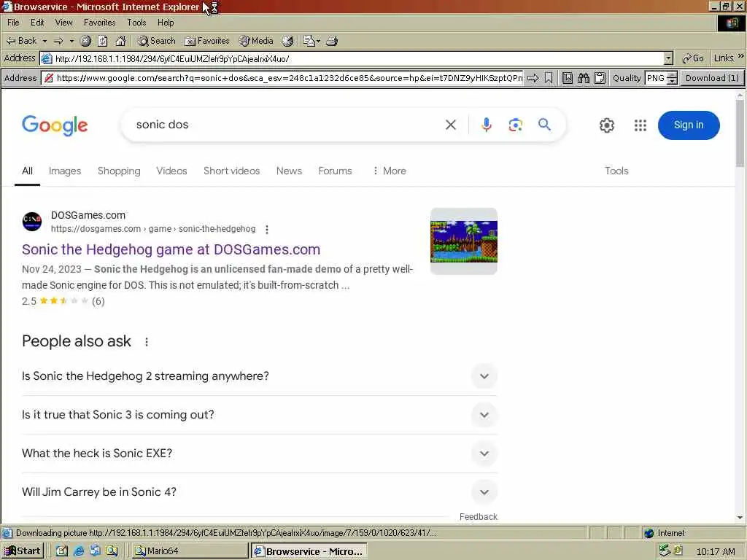Image resolution: width=747 pixels, height=560 pixels.
Task: Click the Browservice clipboard icon
Action: pos(600,78)
